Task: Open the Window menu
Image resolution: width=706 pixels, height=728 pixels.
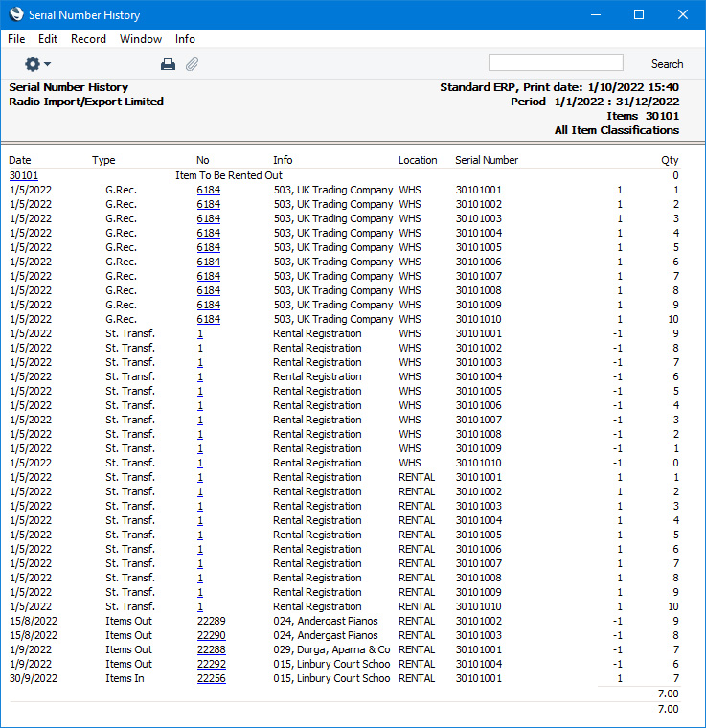Action: pos(141,39)
